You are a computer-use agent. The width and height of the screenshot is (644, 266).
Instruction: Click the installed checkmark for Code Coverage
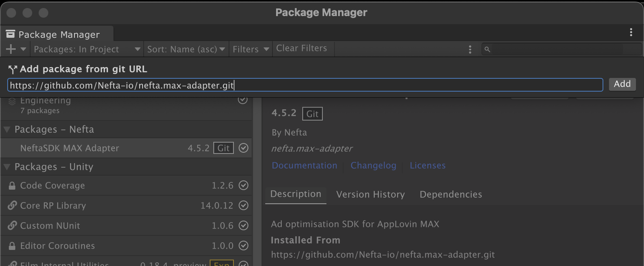click(243, 185)
